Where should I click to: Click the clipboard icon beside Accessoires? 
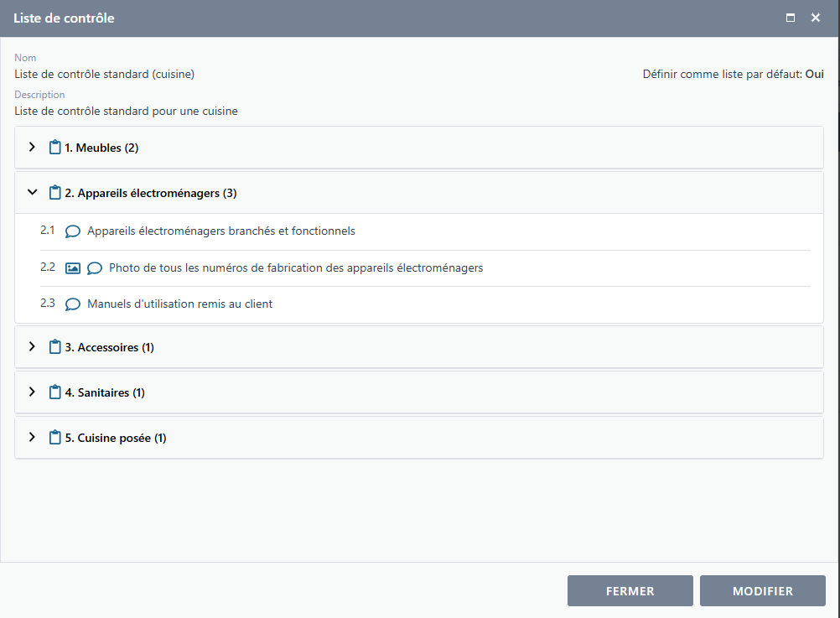point(55,347)
